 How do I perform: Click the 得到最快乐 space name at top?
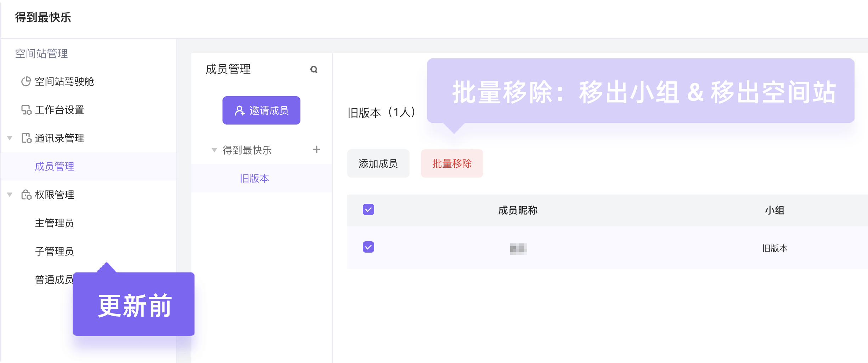pyautogui.click(x=43, y=17)
